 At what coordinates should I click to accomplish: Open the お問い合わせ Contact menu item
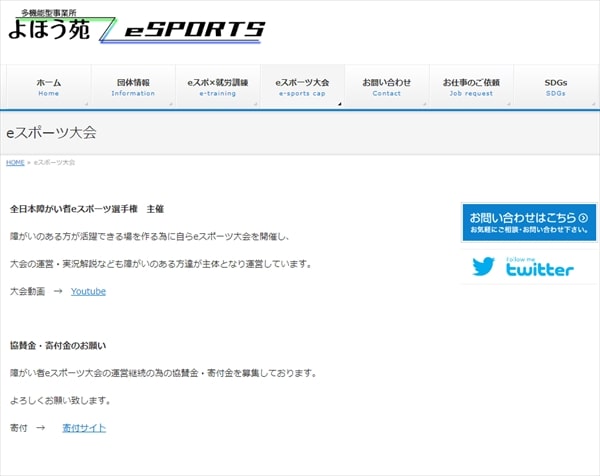point(386,86)
